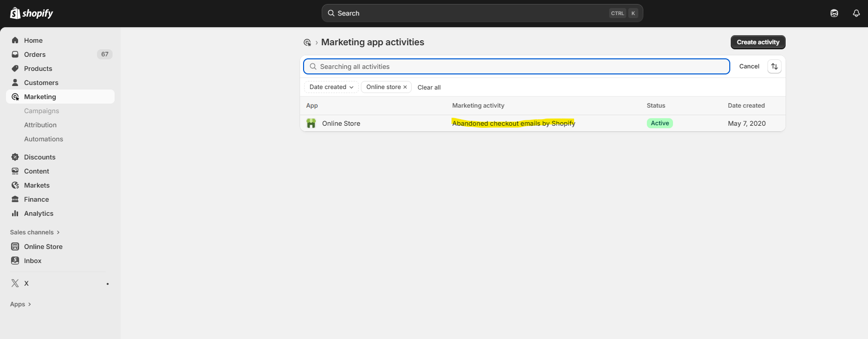The image size is (868, 339).
Task: Click the Date created column header
Action: (746, 106)
